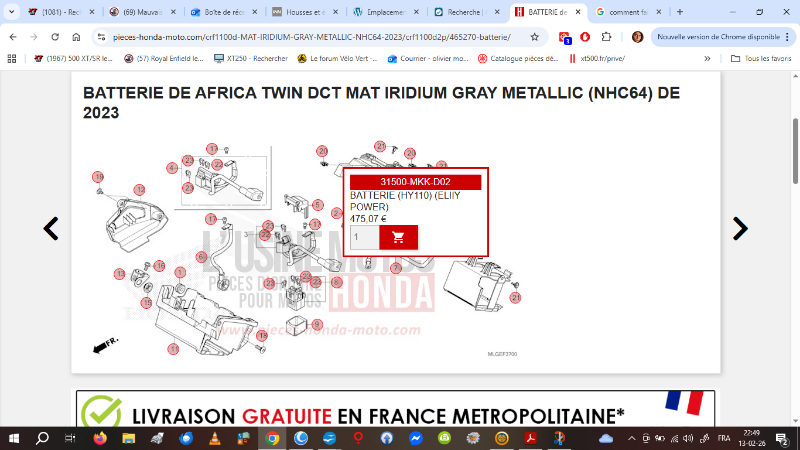Switch to the (1081) Rech tab
This screenshot has width=800, height=450.
[61, 12]
